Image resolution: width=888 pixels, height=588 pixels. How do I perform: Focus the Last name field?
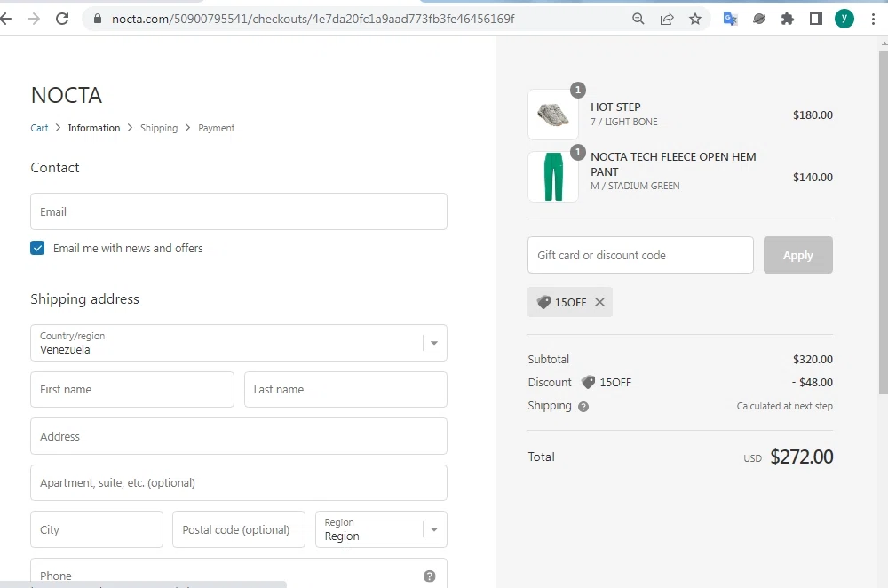pos(345,389)
